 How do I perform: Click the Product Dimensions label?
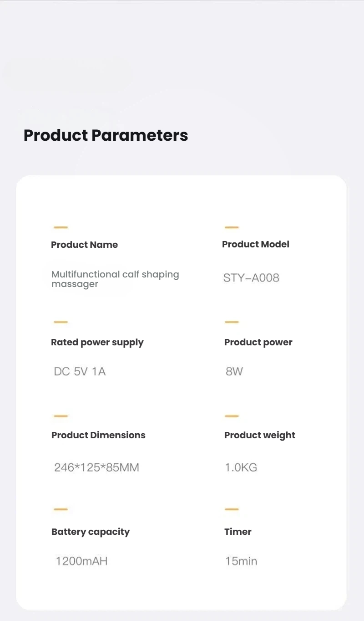[x=98, y=435]
